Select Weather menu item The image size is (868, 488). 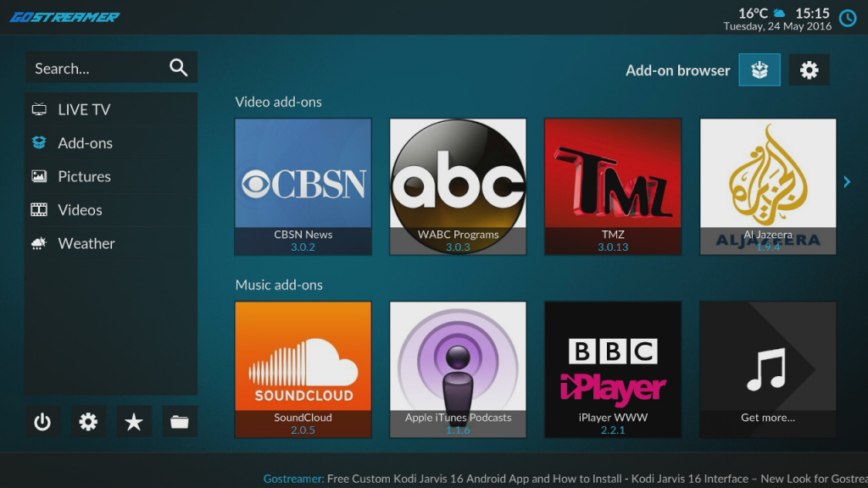[111, 243]
